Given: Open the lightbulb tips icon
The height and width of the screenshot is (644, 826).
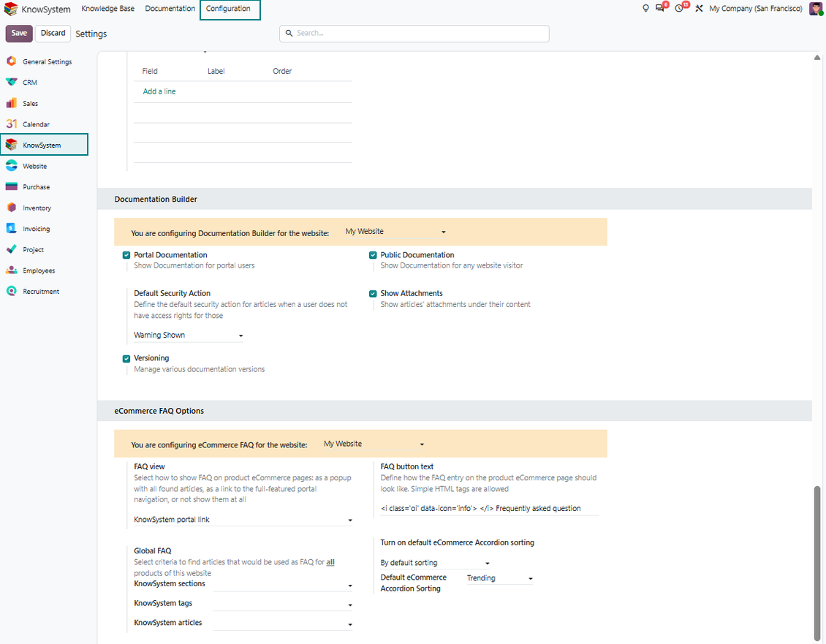Looking at the screenshot, I should pos(645,9).
